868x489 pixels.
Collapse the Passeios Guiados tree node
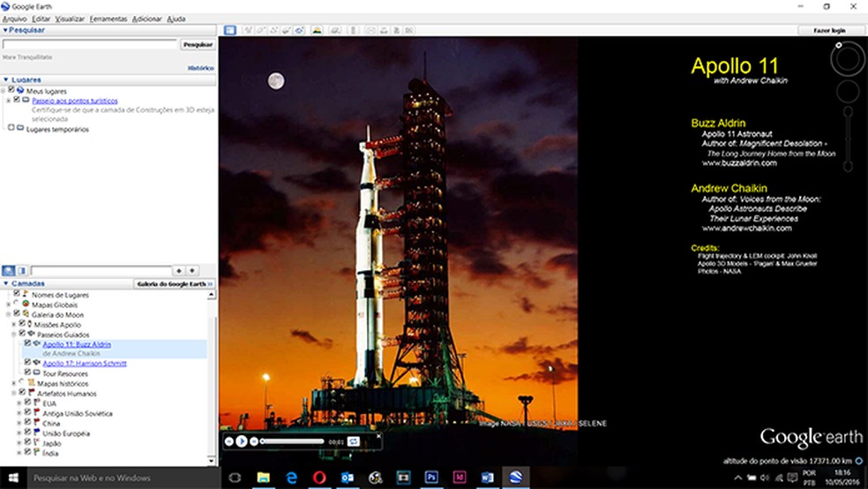coord(14,335)
